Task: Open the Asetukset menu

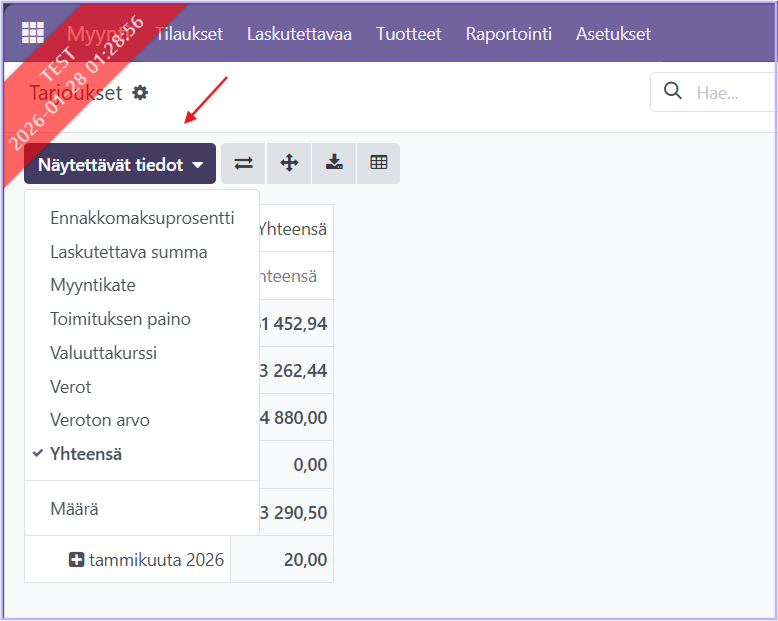Action: 613,34
